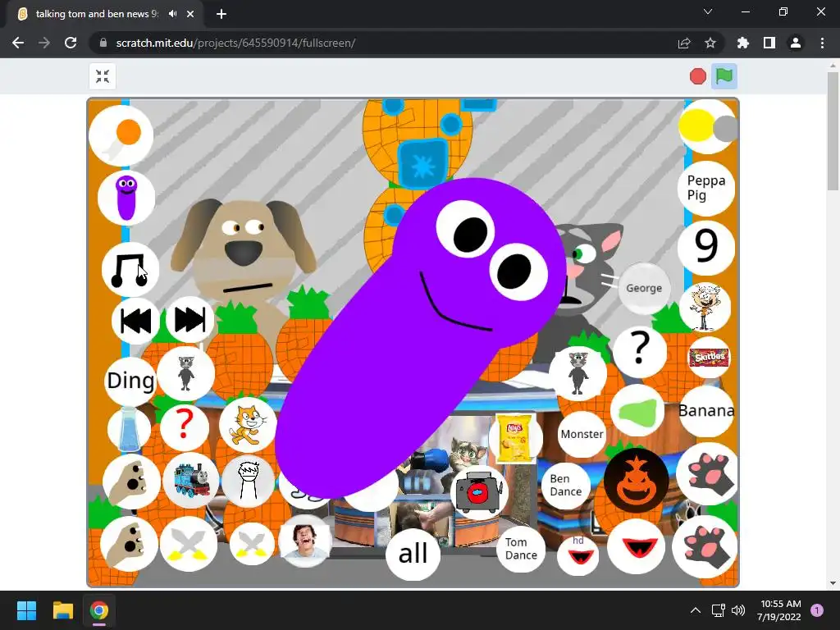The image size is (840, 630).
Task: Click the Skittles candy button
Action: point(708,358)
